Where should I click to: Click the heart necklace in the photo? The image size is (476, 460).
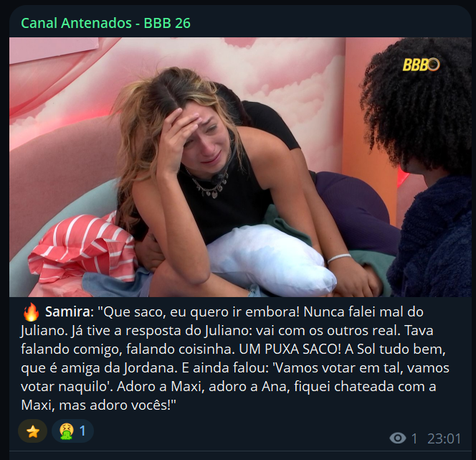pyautogui.click(x=211, y=187)
